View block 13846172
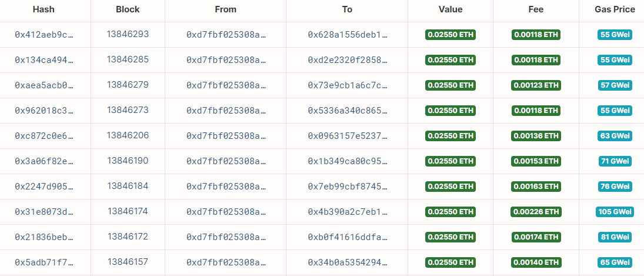 coord(128,237)
